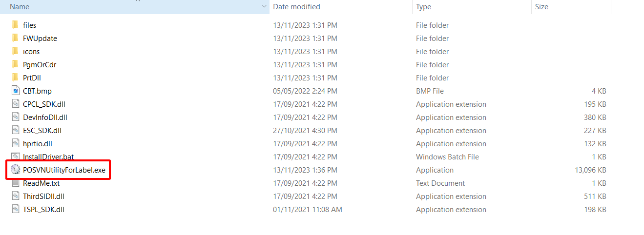
Task: Open the Name column filter dropdown arrow
Action: point(264,7)
